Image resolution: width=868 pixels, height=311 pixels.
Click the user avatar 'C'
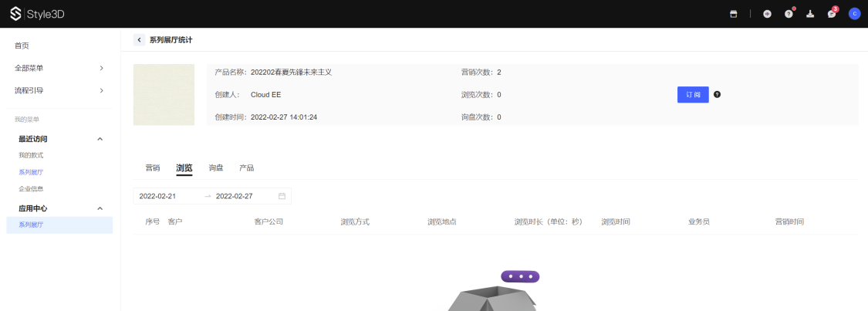[854, 14]
